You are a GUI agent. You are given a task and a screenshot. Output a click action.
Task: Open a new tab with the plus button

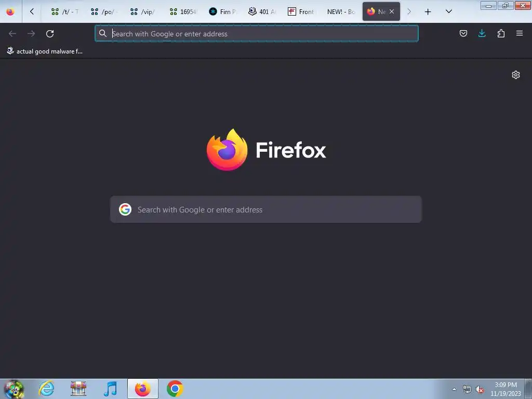tap(428, 12)
